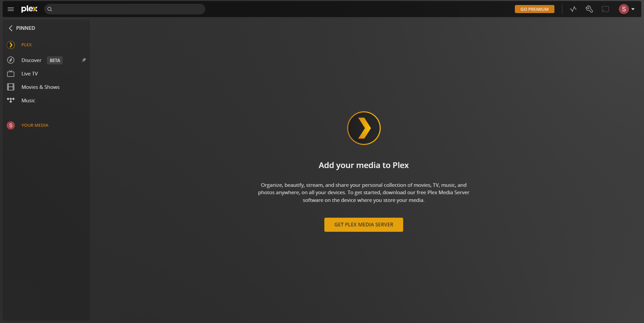Screen dimensions: 644x323
Task: Click the Movies & Shows film icon
Action: (11, 87)
